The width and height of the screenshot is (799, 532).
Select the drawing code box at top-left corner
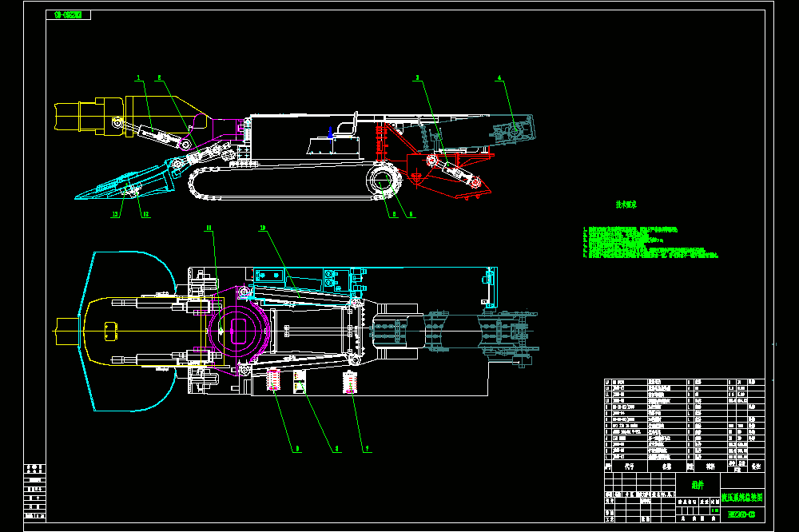point(68,14)
